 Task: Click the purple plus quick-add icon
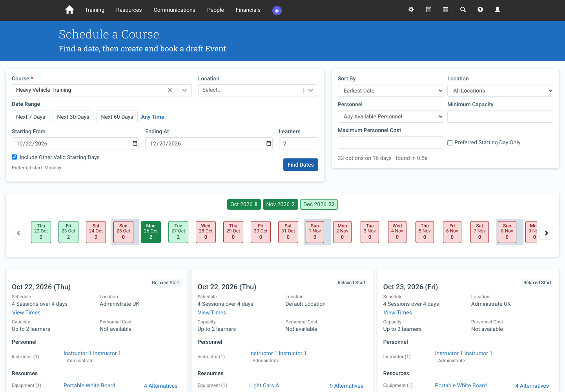point(277,11)
